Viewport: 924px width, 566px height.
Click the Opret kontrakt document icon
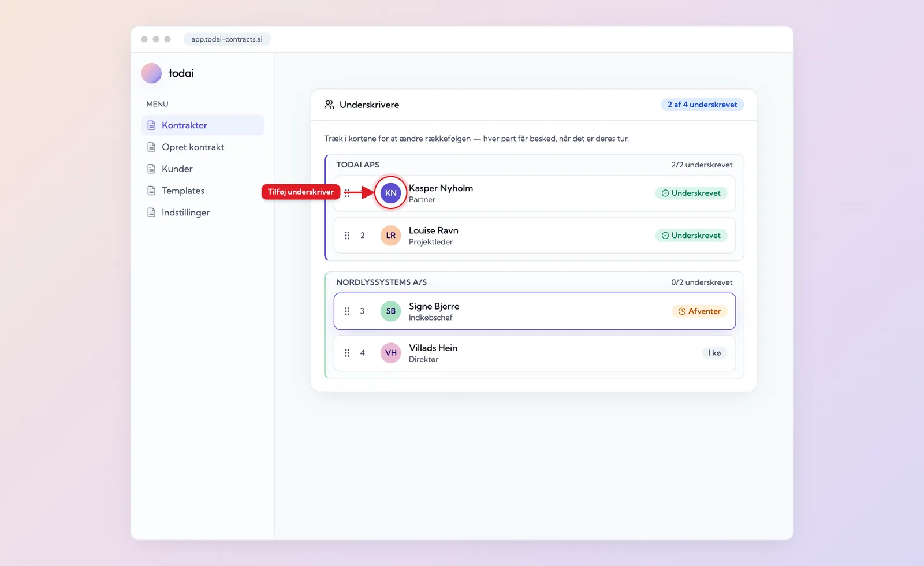(151, 147)
